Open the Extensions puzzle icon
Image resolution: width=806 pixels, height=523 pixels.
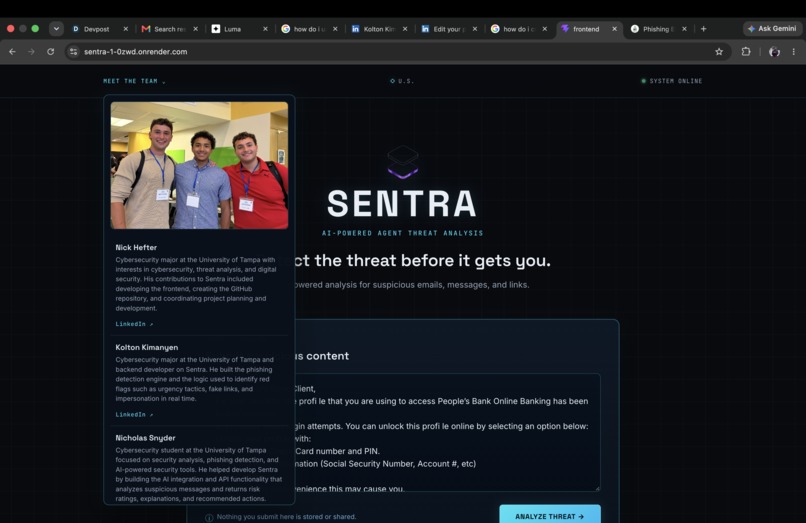[x=746, y=51]
